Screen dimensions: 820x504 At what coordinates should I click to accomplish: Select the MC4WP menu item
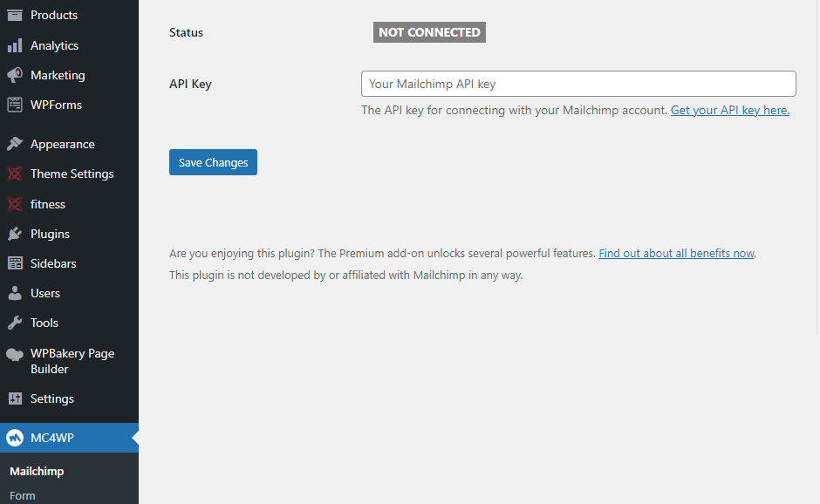pyautogui.click(x=69, y=438)
